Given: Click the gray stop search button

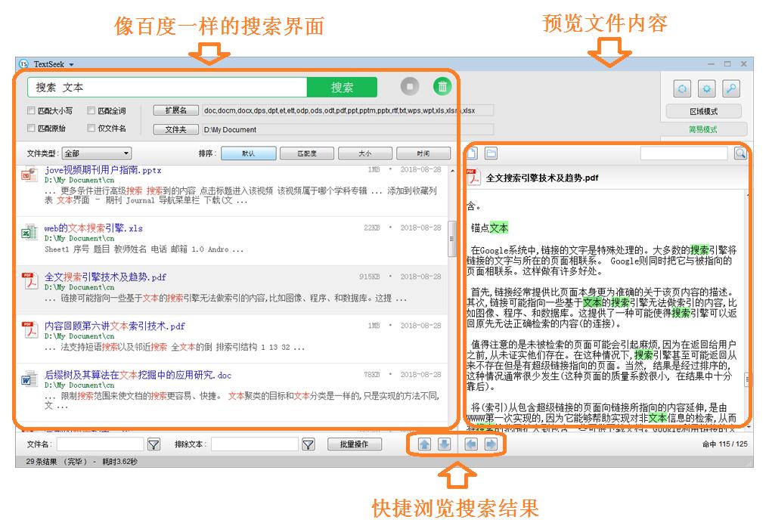Looking at the screenshot, I should (409, 87).
